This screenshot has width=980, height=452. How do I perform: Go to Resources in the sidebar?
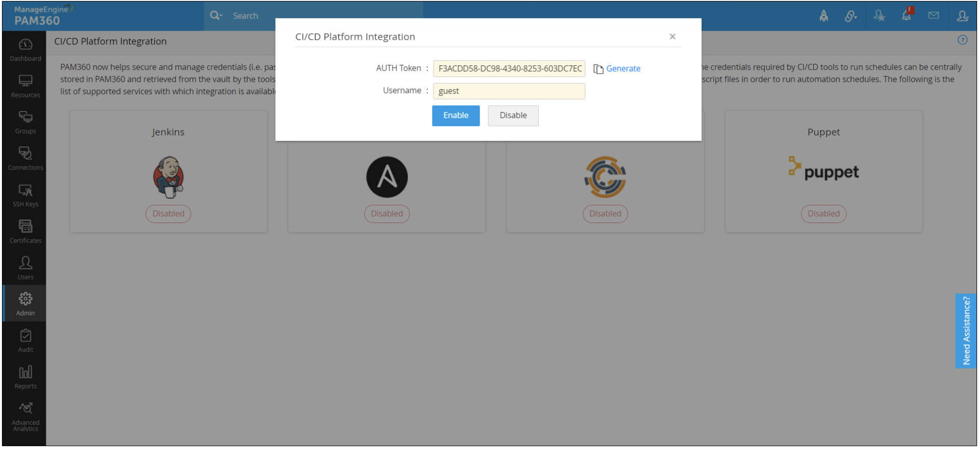point(25,87)
